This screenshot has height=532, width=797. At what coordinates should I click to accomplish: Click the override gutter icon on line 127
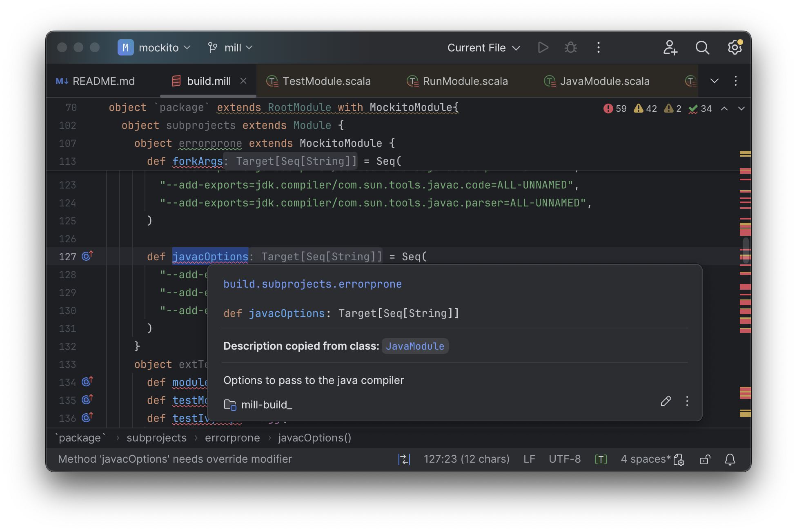point(87,256)
